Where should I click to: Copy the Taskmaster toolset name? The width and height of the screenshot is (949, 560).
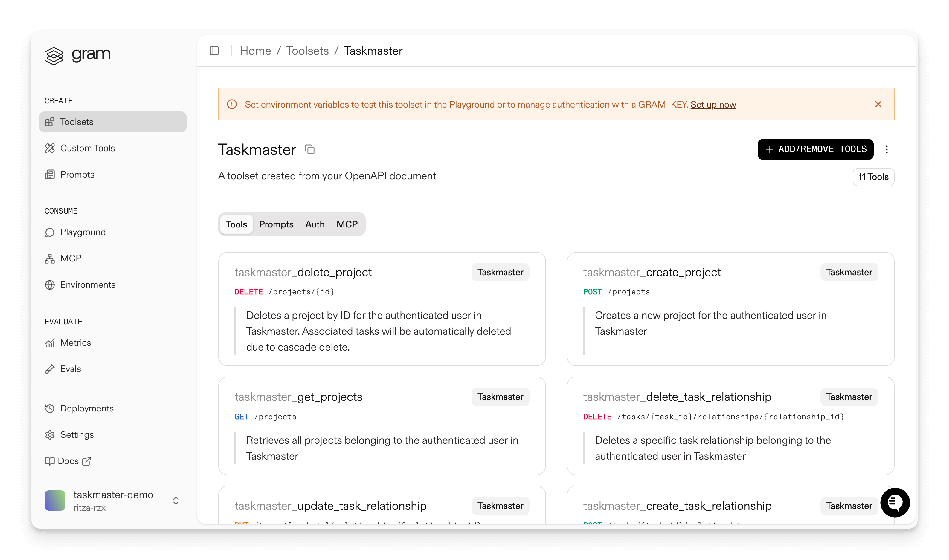tap(309, 149)
